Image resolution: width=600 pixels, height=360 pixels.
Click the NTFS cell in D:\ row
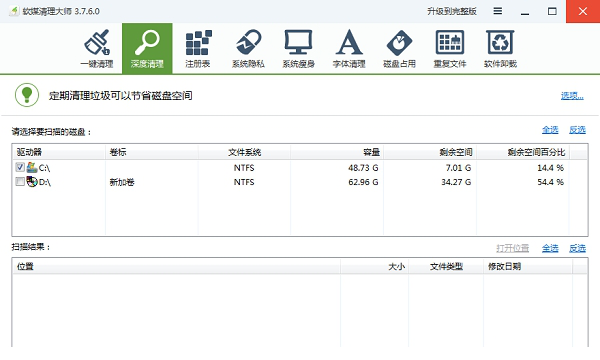244,182
